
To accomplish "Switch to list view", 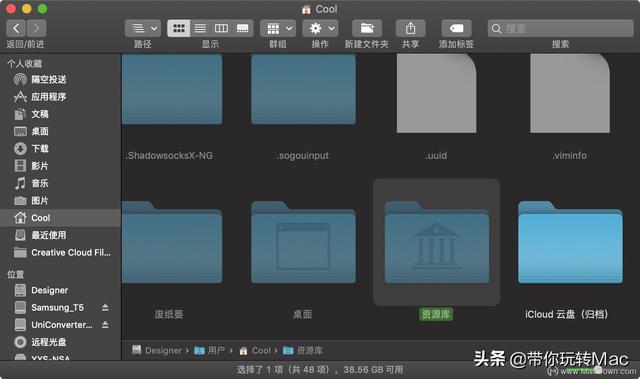I will tap(200, 29).
